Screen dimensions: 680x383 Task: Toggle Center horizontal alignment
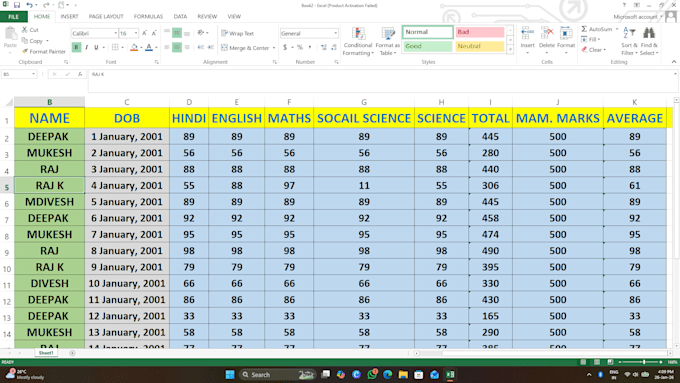click(x=177, y=47)
